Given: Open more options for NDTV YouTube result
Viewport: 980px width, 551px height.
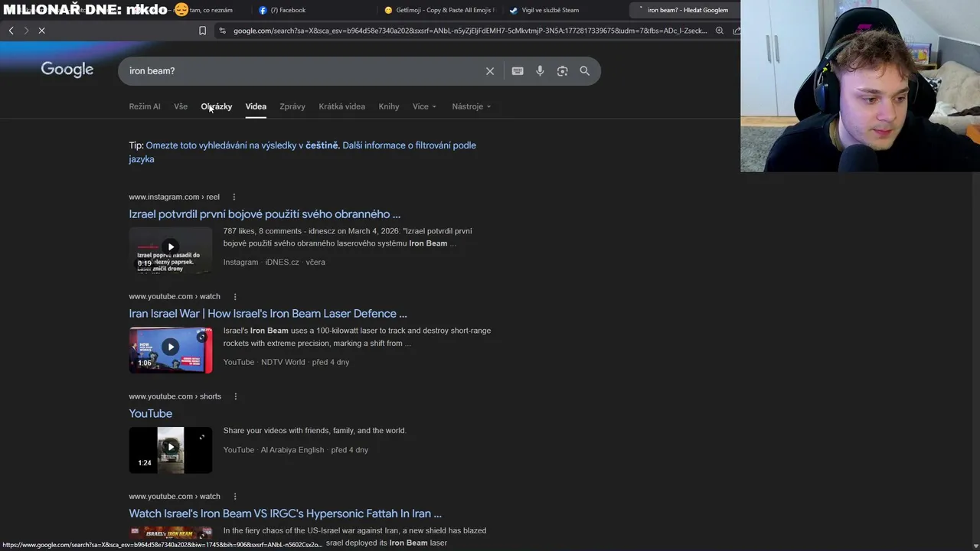Looking at the screenshot, I should point(235,297).
